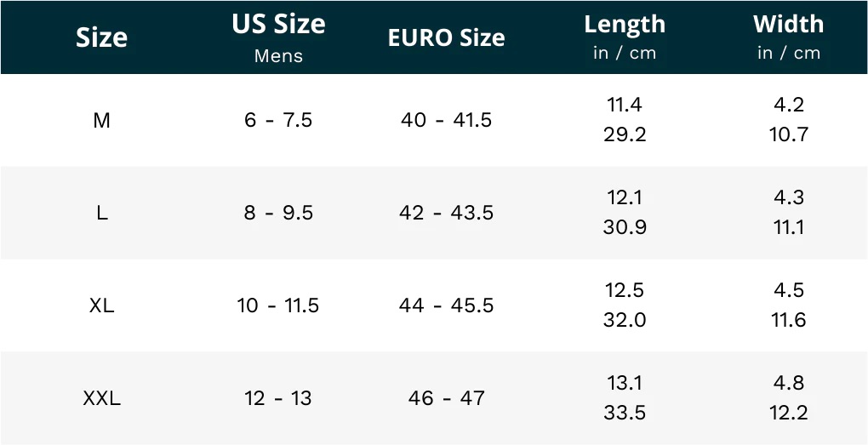Click the EURO Size column header
Screen dimensions: 868x445
446,37
